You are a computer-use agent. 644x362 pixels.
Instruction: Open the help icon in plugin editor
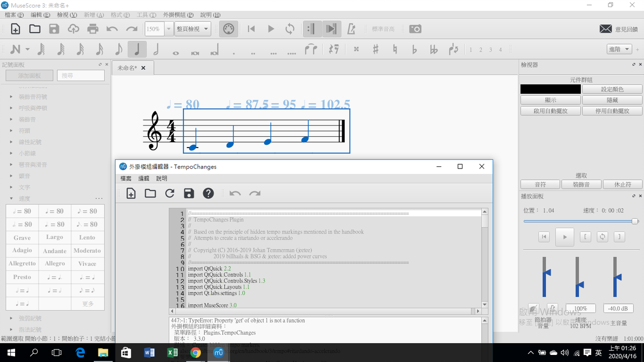pyautogui.click(x=208, y=193)
